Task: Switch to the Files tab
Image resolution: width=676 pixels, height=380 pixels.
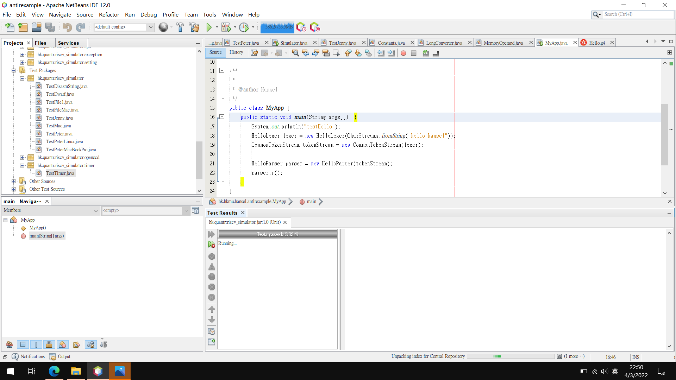Action: coord(41,43)
